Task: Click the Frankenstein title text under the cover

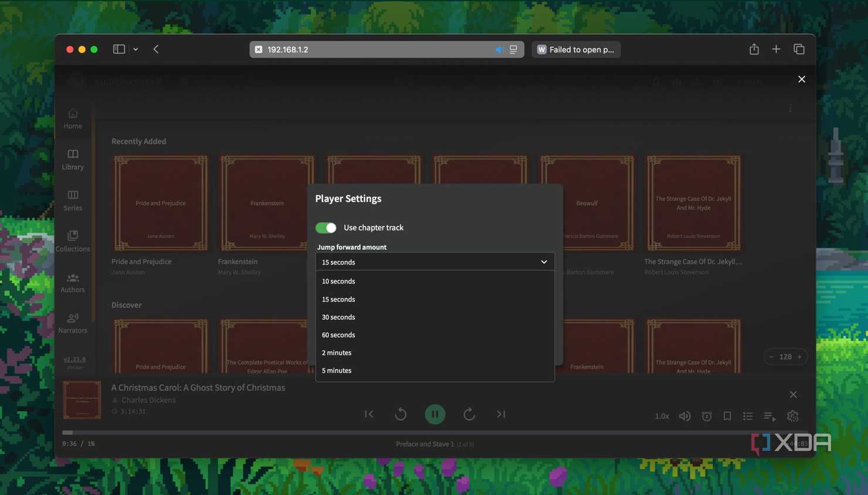Action: 238,262
